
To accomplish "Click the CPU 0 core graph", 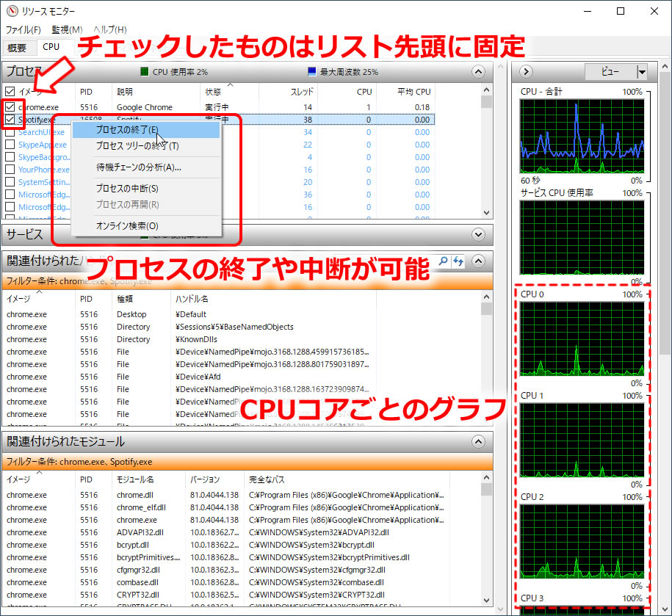I will tap(582, 339).
